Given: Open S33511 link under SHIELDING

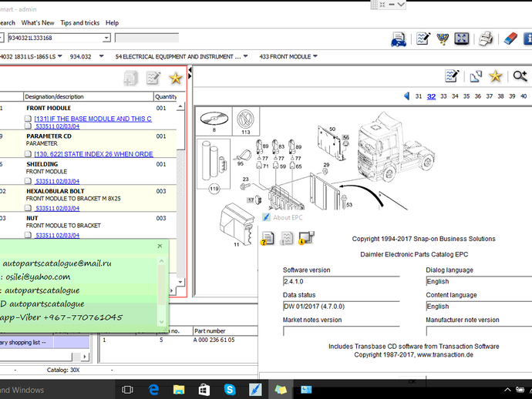Looking at the screenshot, I should click(57, 181).
